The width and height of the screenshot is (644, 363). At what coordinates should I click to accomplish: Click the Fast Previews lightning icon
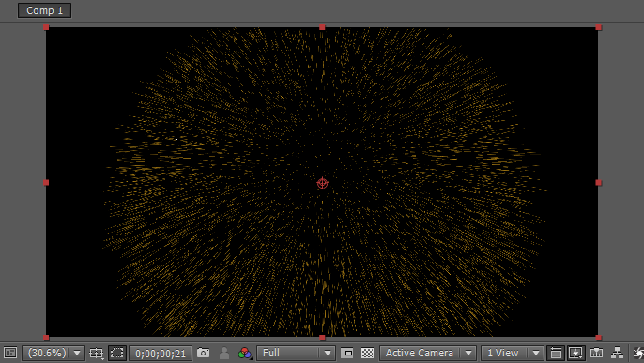coord(575,354)
